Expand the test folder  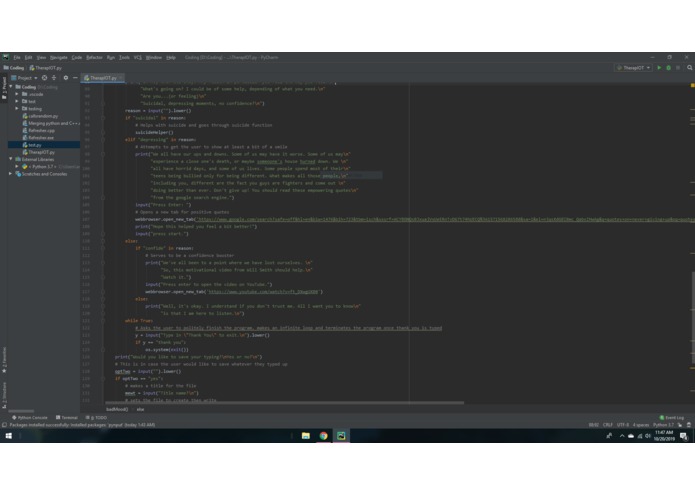coord(17,101)
